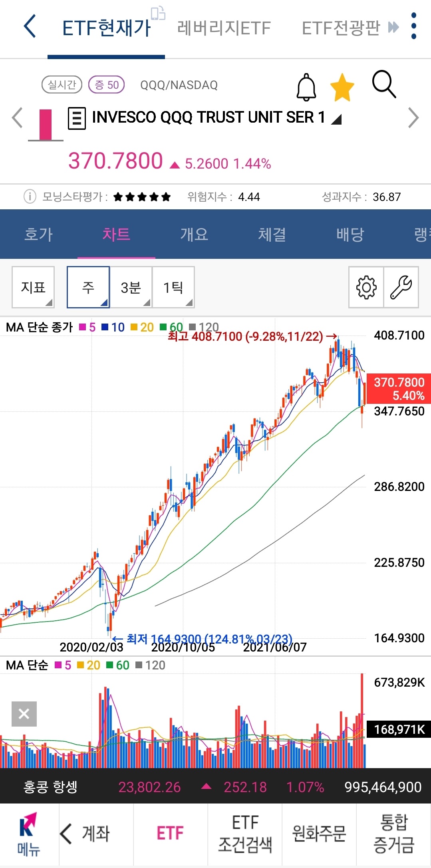The height and width of the screenshot is (868, 431).
Task: Open the multi-screen icon beside ETF현재가
Action: click(x=158, y=13)
